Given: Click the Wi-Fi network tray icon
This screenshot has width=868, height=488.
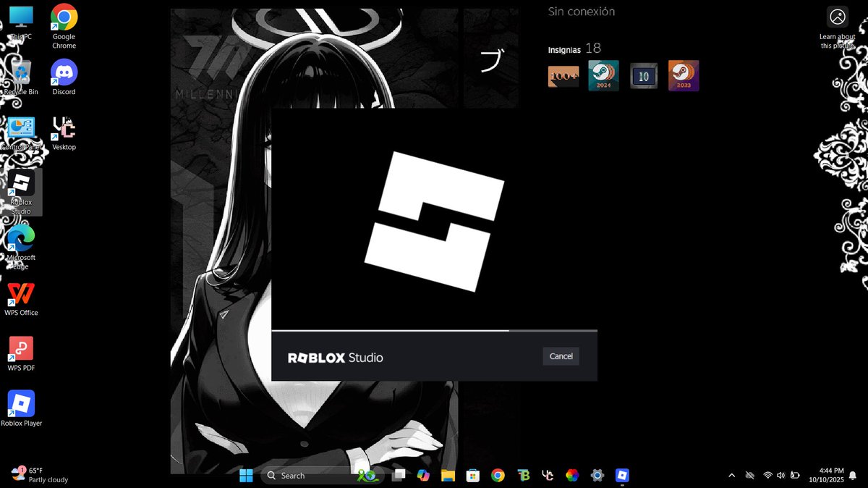Looking at the screenshot, I should pos(767,476).
